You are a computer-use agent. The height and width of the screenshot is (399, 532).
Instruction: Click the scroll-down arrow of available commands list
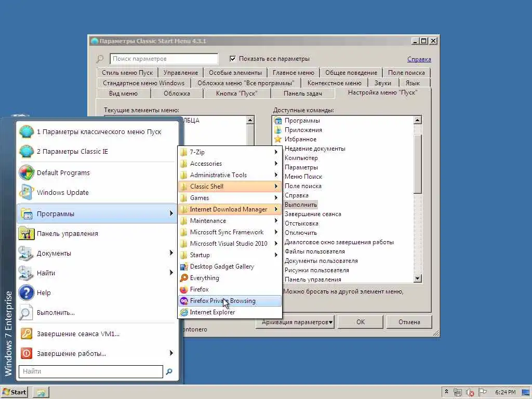pyautogui.click(x=418, y=278)
